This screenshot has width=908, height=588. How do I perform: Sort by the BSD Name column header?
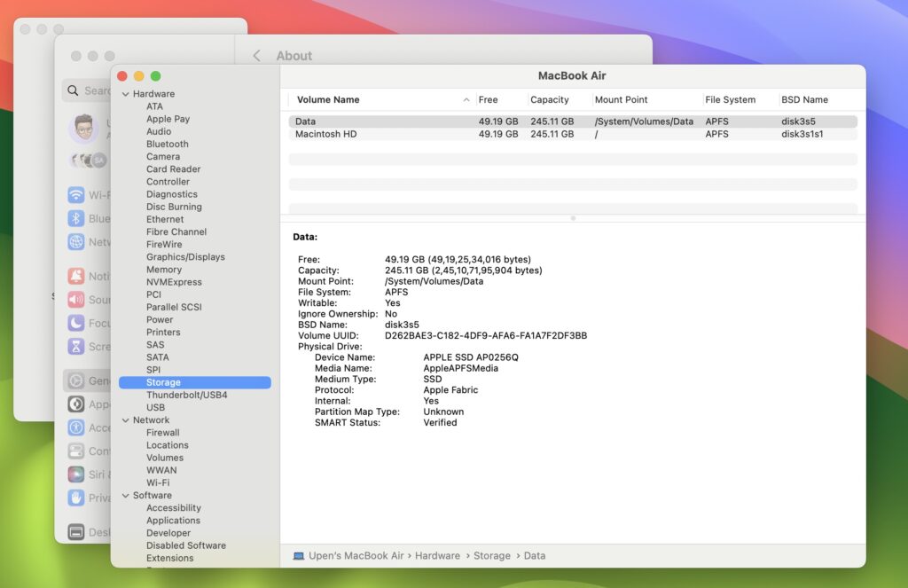point(818,99)
